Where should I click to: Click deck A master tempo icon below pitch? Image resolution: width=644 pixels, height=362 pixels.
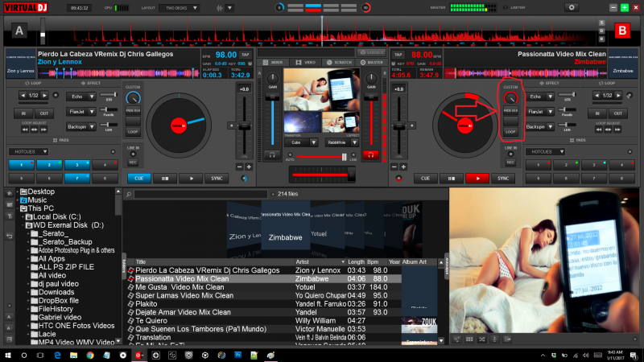tap(245, 179)
